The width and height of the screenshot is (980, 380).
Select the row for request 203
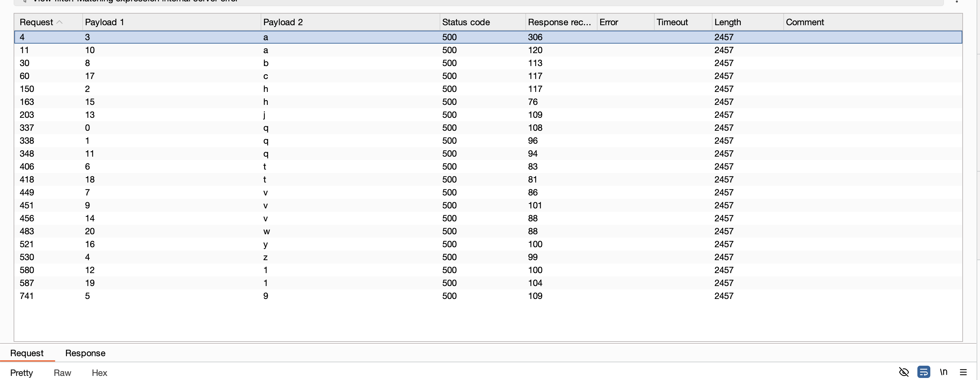pyautogui.click(x=488, y=115)
